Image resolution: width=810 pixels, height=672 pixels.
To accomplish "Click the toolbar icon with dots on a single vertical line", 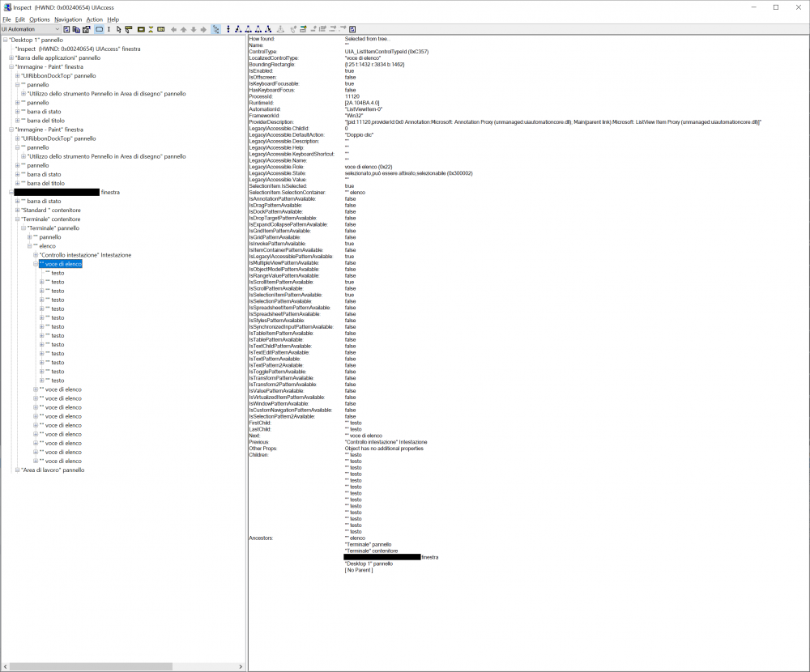I will pyautogui.click(x=228, y=29).
